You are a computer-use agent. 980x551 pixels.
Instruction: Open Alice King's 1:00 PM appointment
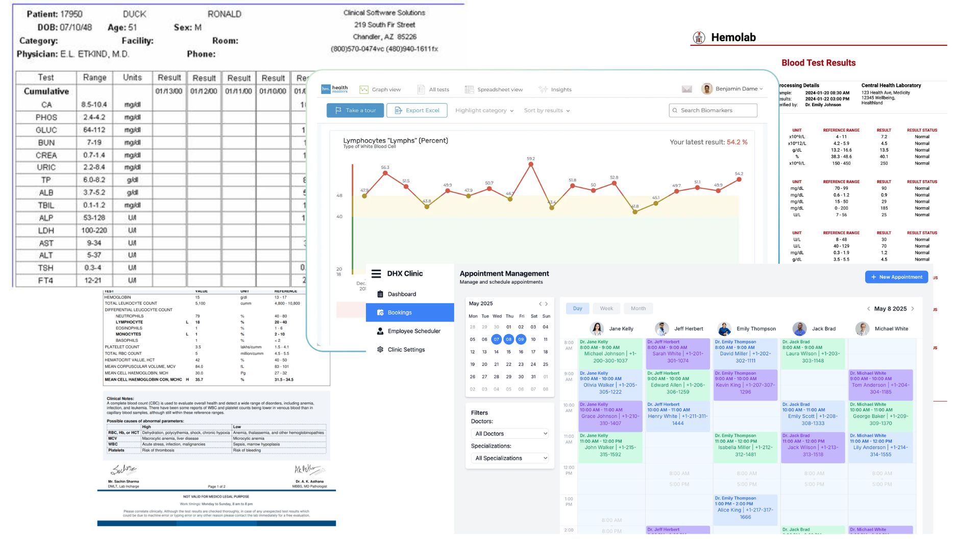[x=745, y=510]
